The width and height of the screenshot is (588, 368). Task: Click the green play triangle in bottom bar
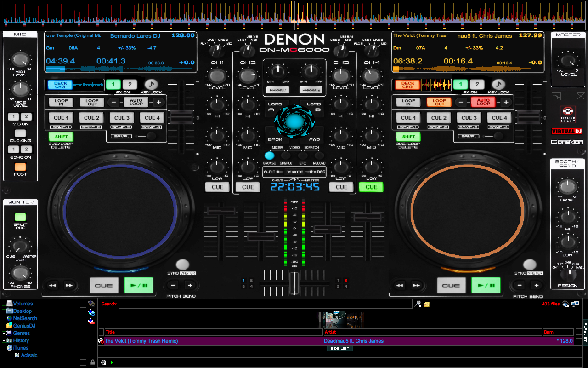(112, 362)
